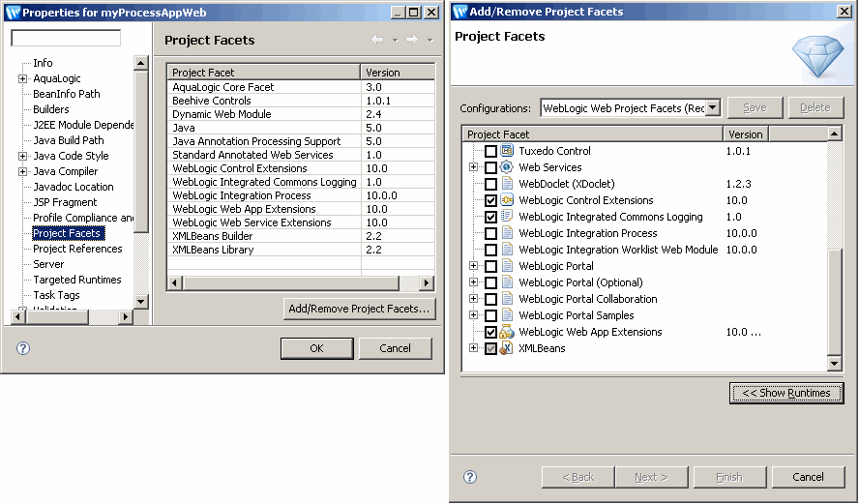
Task: Click the XMLBeans facet icon
Action: 507,348
